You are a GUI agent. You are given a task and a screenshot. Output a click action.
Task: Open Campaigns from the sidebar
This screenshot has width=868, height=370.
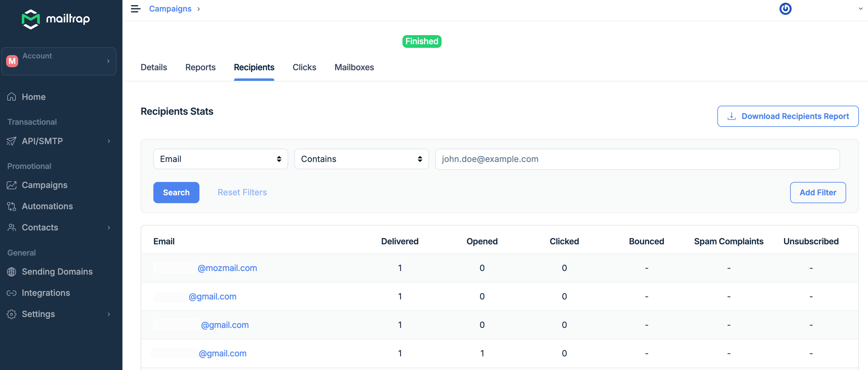click(x=44, y=185)
